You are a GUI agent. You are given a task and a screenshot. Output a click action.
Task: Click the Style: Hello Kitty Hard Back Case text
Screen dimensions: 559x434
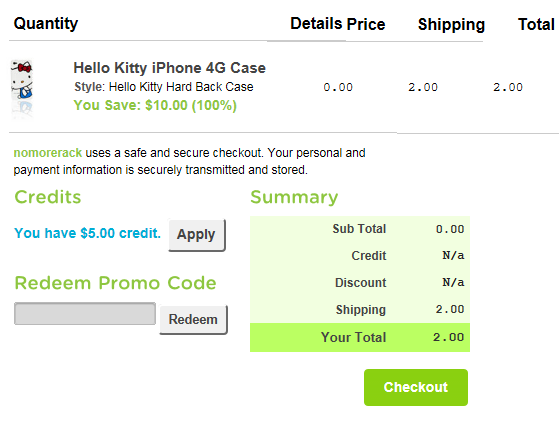pos(164,87)
